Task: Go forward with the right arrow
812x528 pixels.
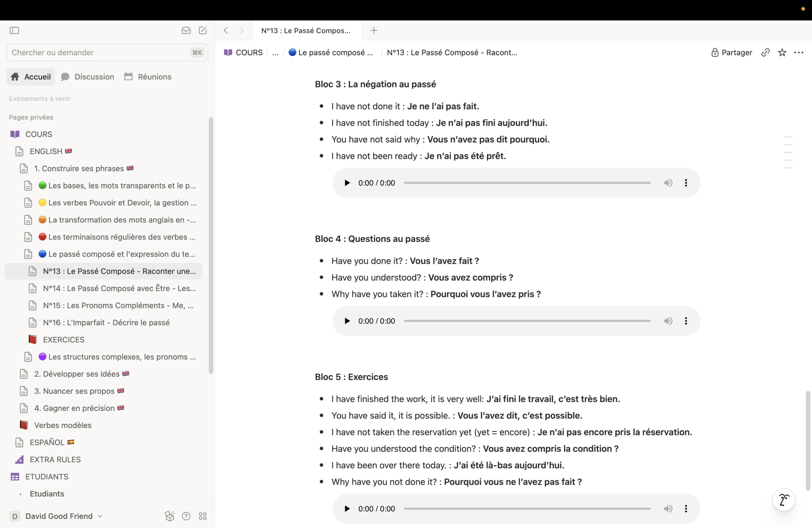Action: 242,30
